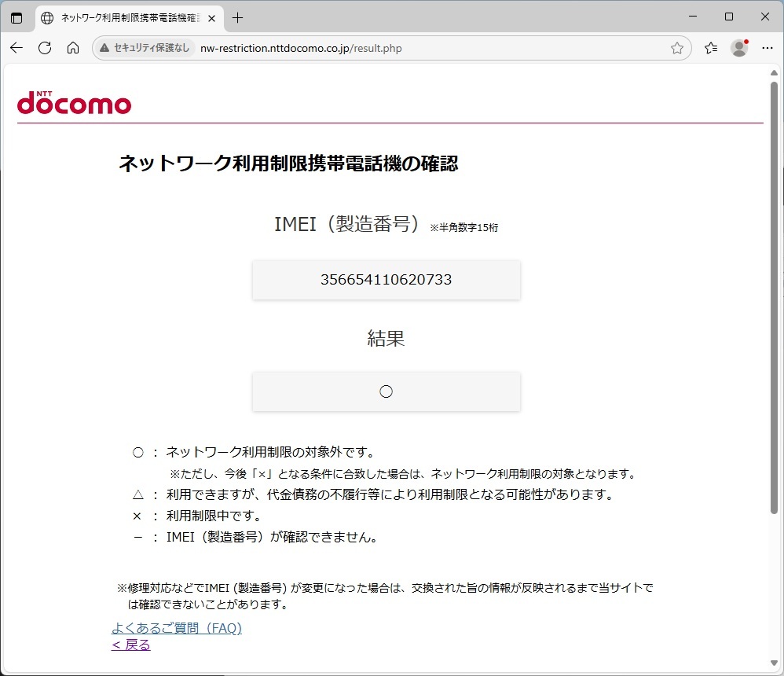Click the result box showing ○
Viewport: 784px width, 676px height.
pyautogui.click(x=386, y=391)
